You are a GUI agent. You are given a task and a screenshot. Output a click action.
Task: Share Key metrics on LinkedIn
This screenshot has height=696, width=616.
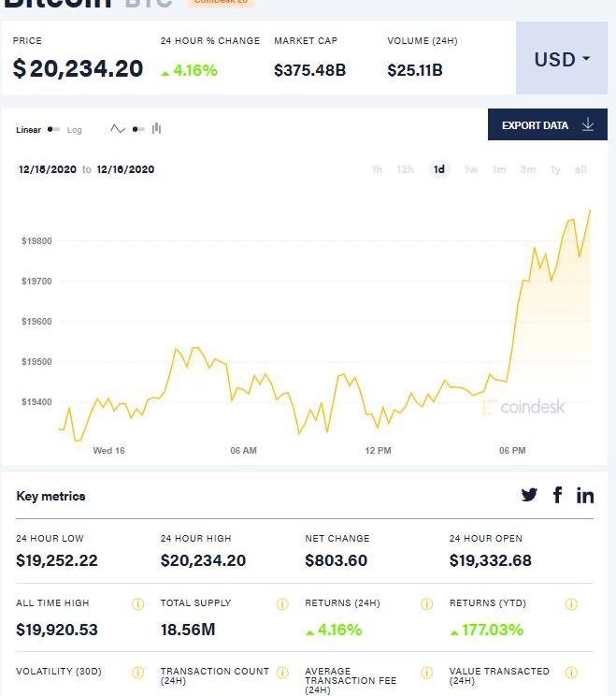click(585, 495)
